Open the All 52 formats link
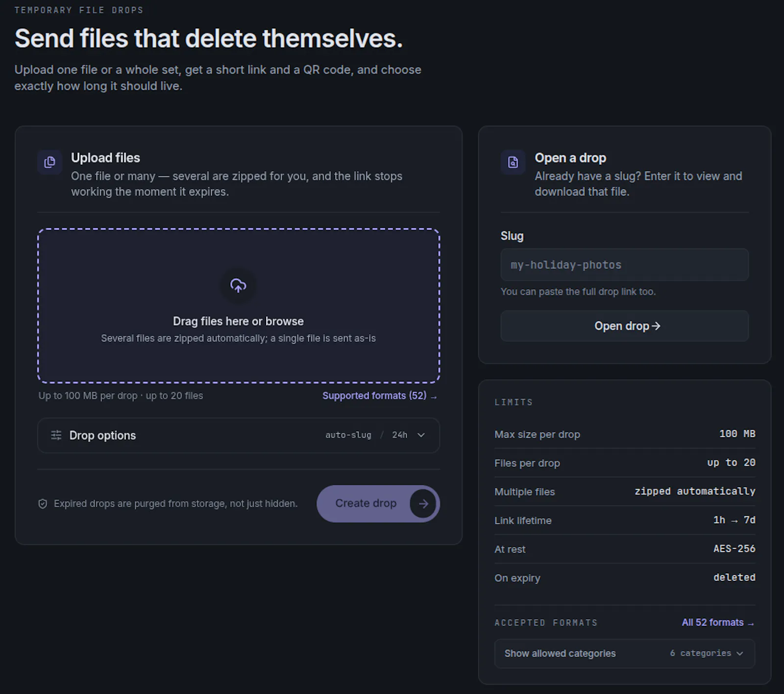Screen dimensions: 784x694 (718, 622)
